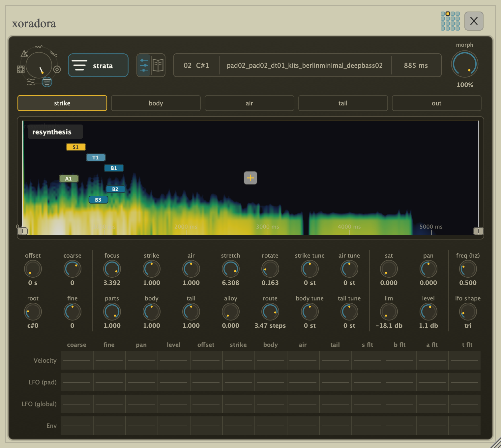The width and height of the screenshot is (501, 448).
Task: Select the B2 marker
Action: click(115, 189)
